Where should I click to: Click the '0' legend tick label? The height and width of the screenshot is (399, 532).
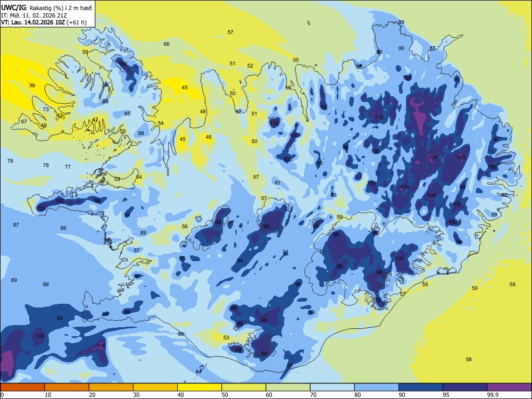click(2, 395)
